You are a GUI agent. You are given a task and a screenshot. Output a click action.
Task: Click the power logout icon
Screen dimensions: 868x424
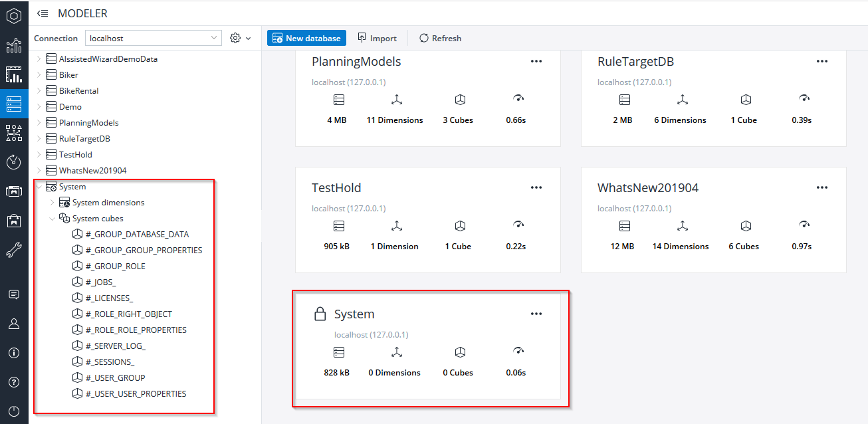(14, 411)
